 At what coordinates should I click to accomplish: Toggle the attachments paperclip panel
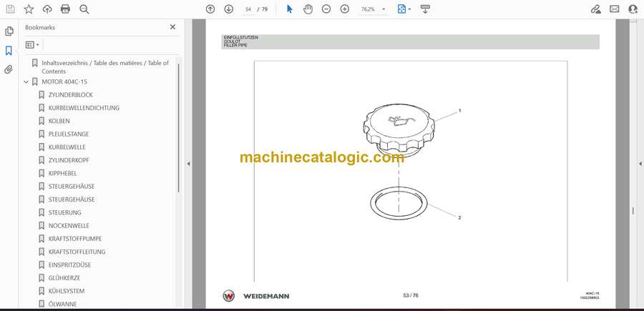[9, 69]
